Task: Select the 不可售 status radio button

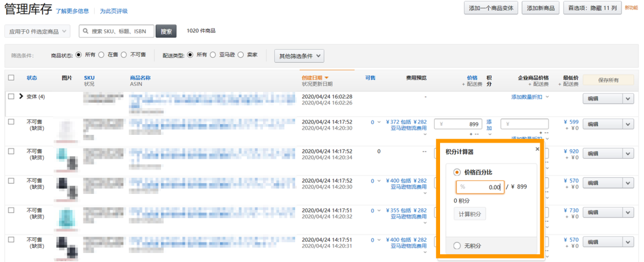Action: coord(124,56)
